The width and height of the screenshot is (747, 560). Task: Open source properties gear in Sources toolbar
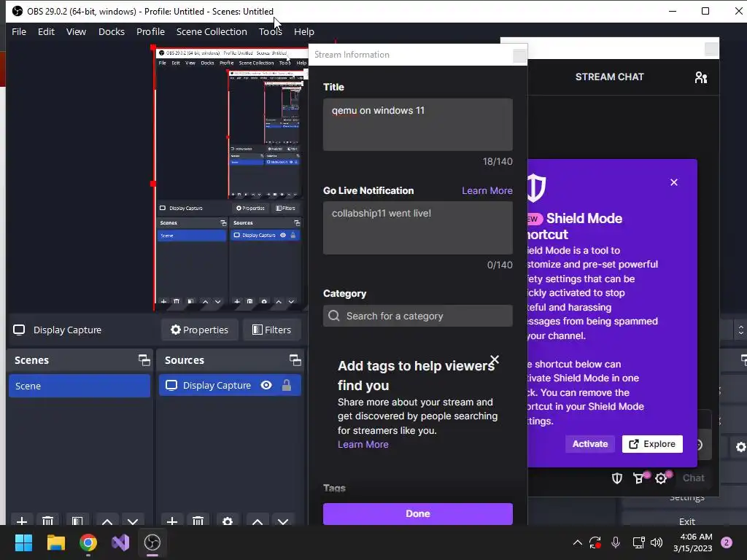click(x=228, y=521)
